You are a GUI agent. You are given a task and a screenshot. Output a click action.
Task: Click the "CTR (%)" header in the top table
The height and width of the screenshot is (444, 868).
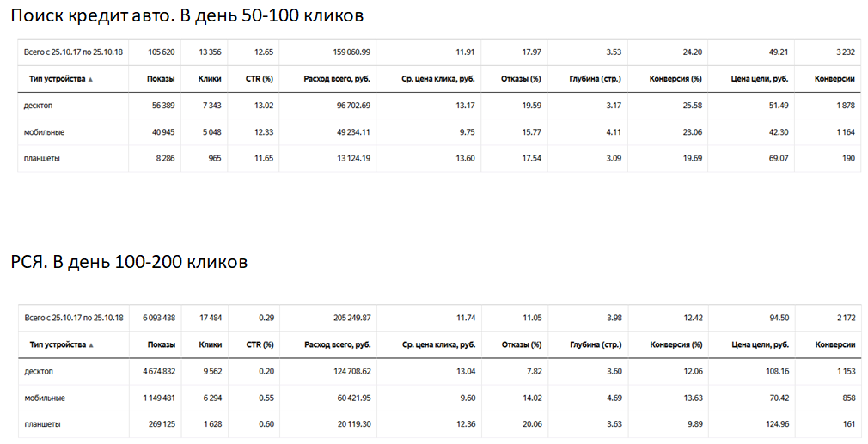click(x=258, y=79)
